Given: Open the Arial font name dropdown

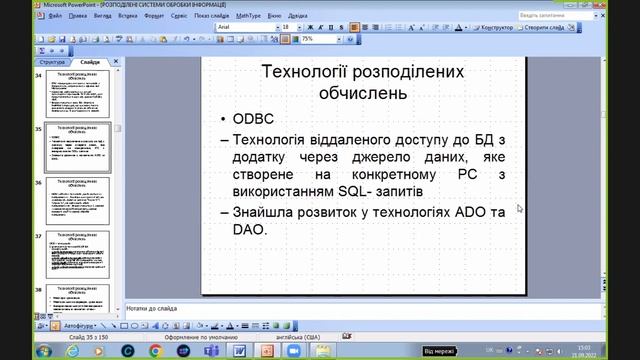Looking at the screenshot, I should [x=278, y=27].
